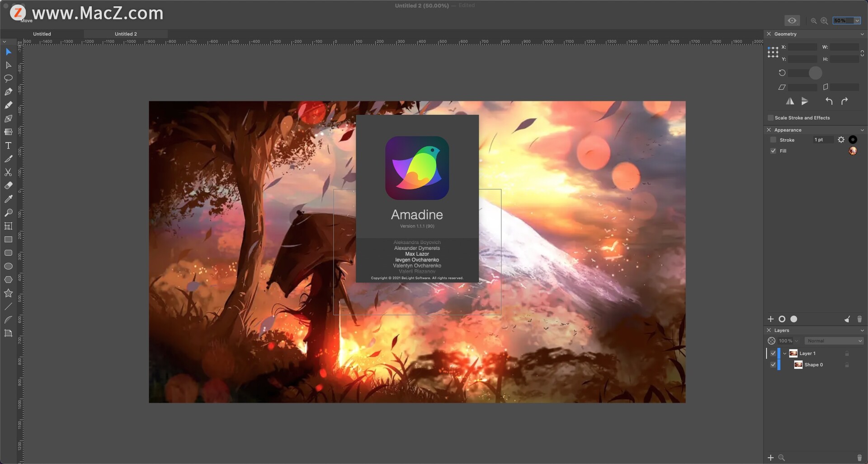The image size is (868, 464).
Task: Collapse the Layers panel chevron
Action: pyautogui.click(x=862, y=331)
